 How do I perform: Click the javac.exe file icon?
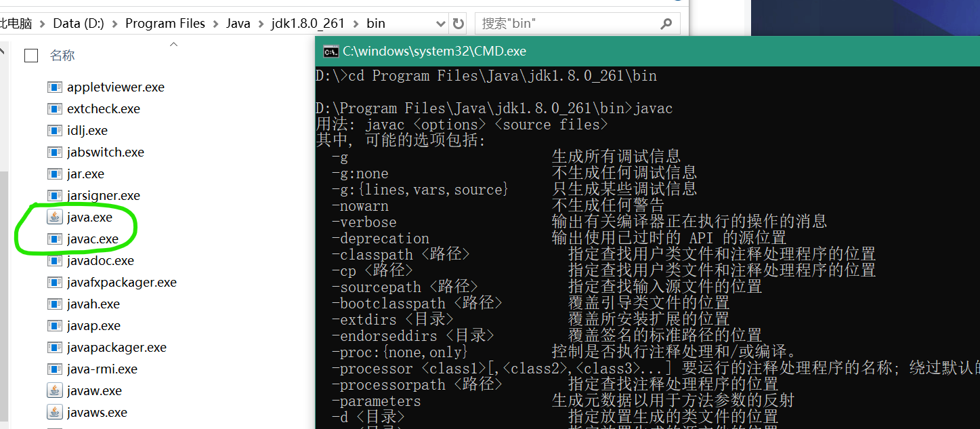(55, 239)
